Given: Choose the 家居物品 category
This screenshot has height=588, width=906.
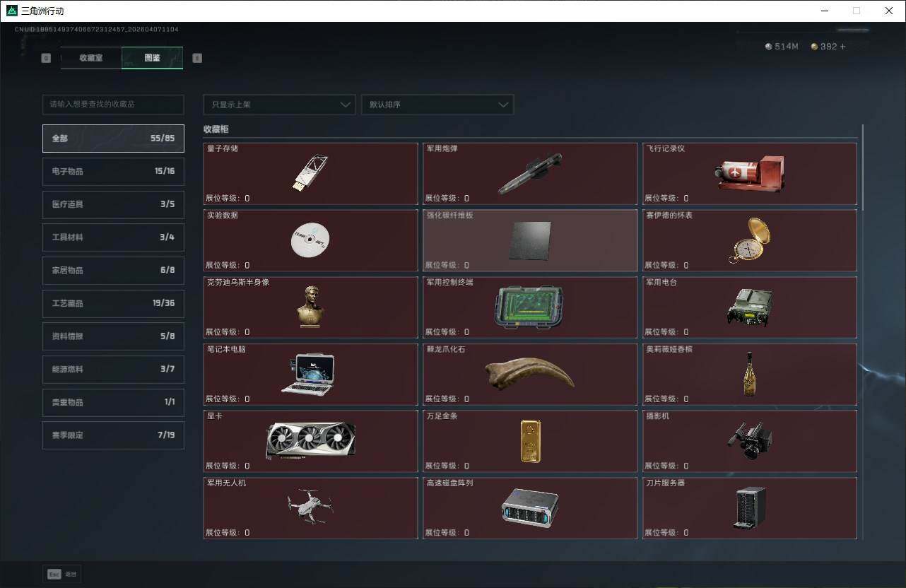Looking at the screenshot, I should click(113, 270).
